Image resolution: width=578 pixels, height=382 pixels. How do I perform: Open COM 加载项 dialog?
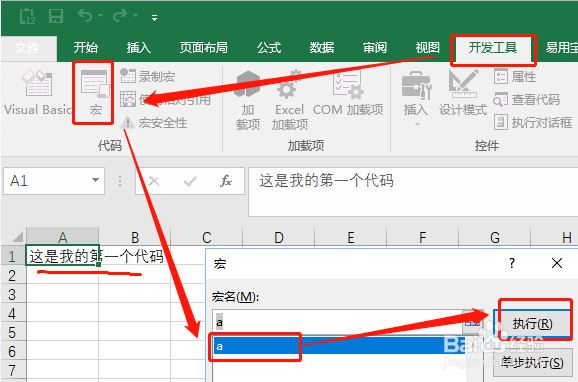(x=348, y=93)
